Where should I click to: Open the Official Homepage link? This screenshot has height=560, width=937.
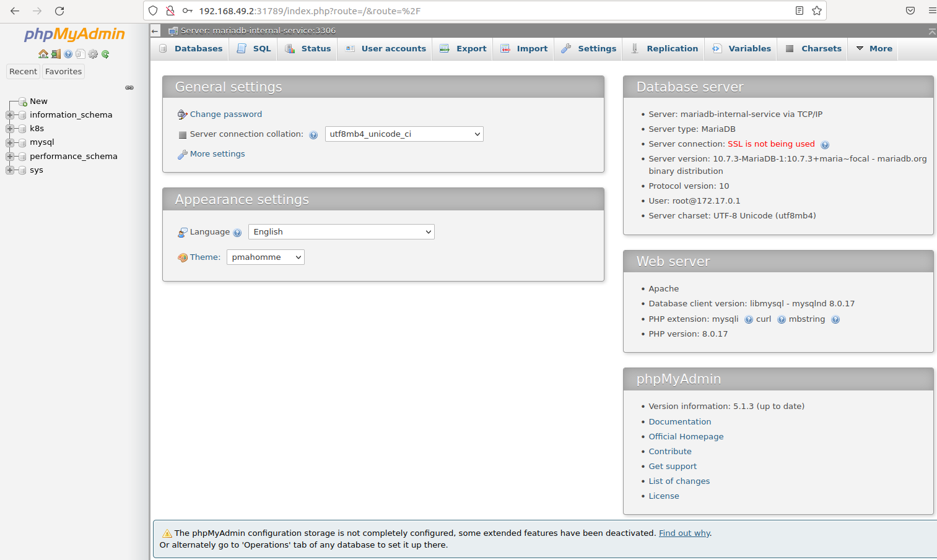click(x=686, y=437)
